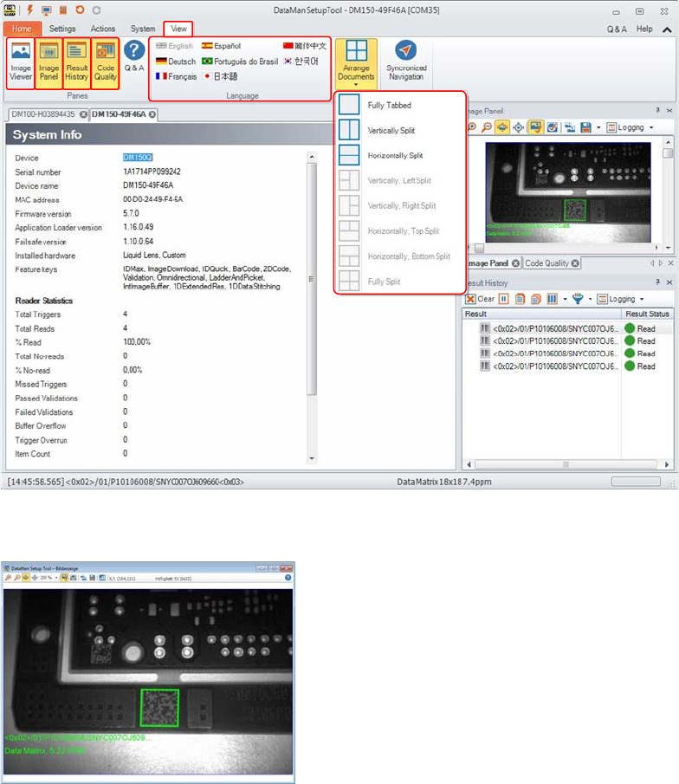Screen dimensions: 679x784
Task: Open the filter dropdown arrow in Result History
Action: click(x=590, y=299)
